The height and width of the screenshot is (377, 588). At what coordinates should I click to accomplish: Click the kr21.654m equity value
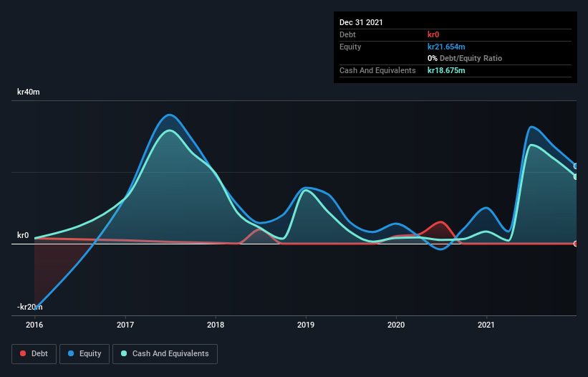click(446, 47)
